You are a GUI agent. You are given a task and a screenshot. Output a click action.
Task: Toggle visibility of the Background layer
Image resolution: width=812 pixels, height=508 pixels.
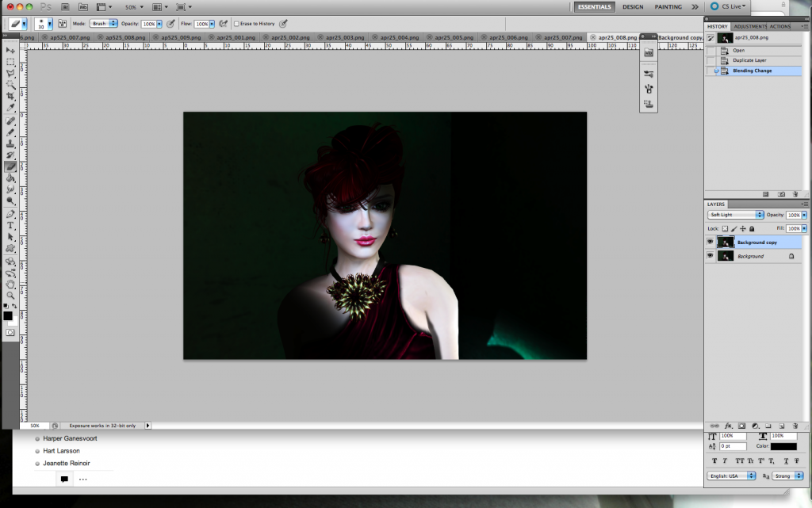click(710, 256)
